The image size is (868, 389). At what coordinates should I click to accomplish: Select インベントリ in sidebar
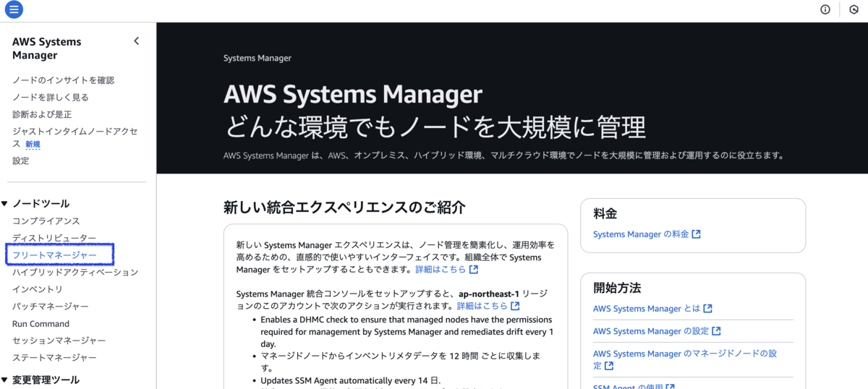38,289
